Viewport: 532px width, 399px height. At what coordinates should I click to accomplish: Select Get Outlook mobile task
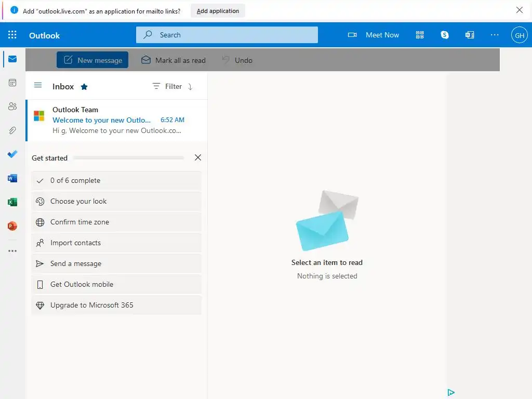point(116,284)
